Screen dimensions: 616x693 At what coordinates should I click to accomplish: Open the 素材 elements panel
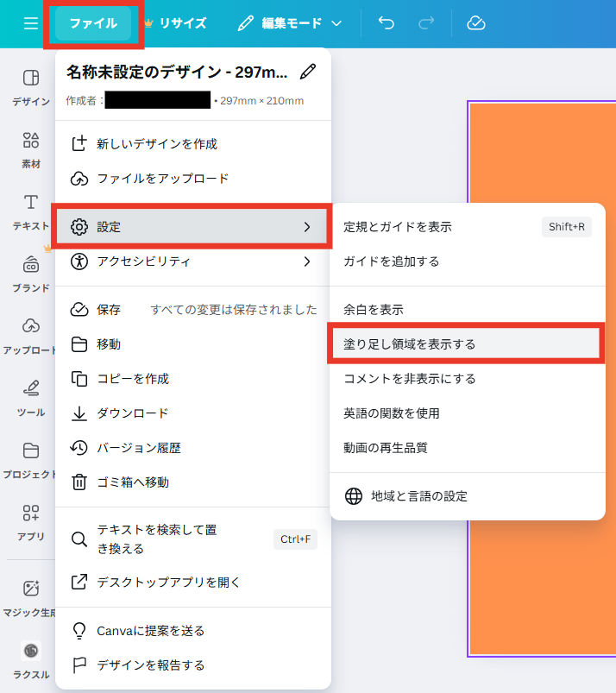(31, 148)
